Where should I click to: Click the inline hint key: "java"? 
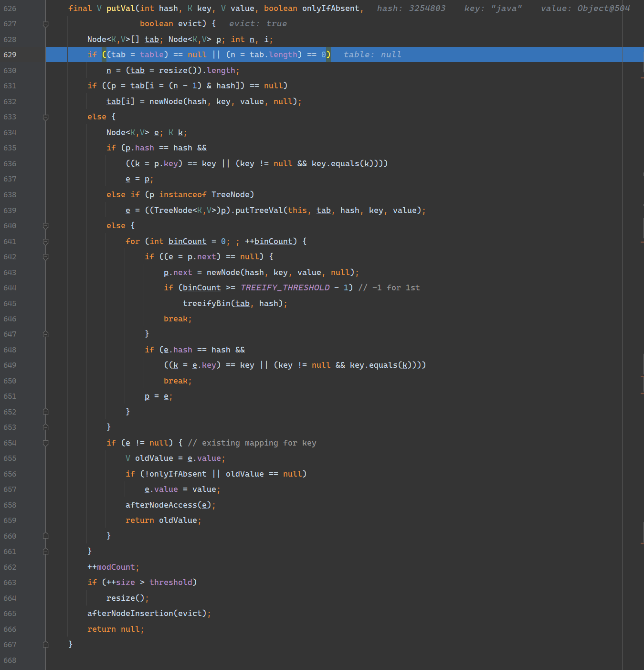click(x=493, y=9)
